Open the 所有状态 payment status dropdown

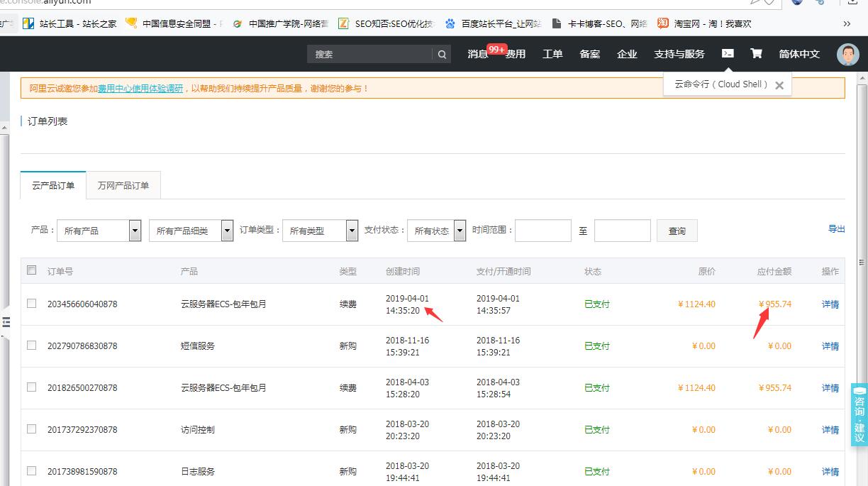[436, 231]
